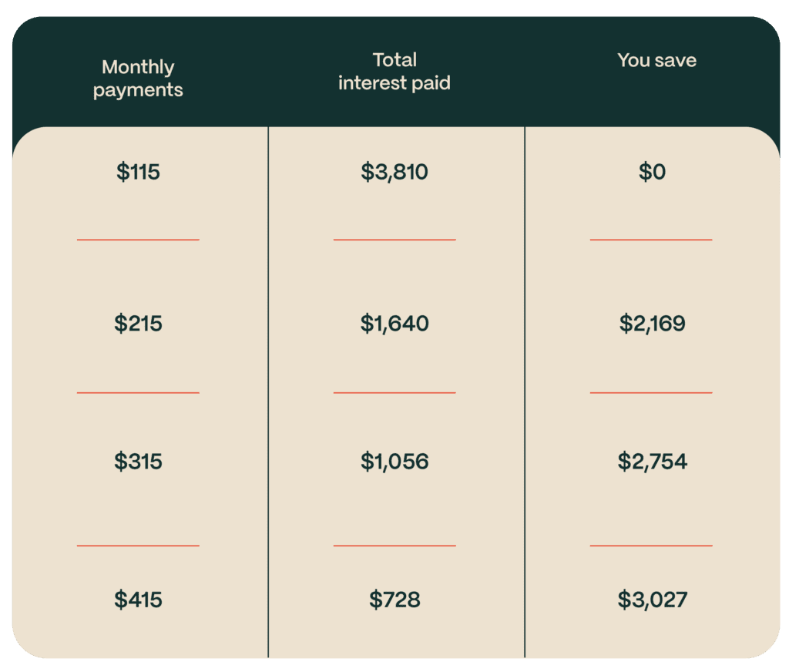Click the red divider under $1,640
The image size is (789, 672).
tap(394, 393)
